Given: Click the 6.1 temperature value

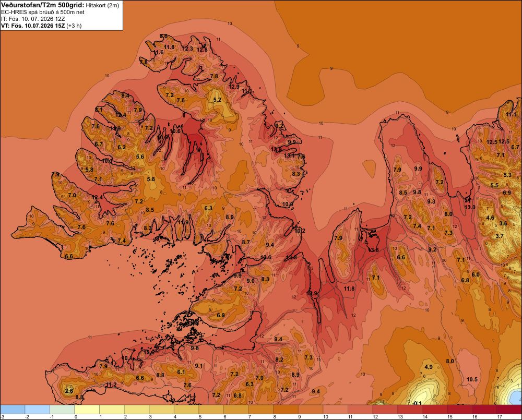Looking at the screenshot, I should click(x=181, y=372).
